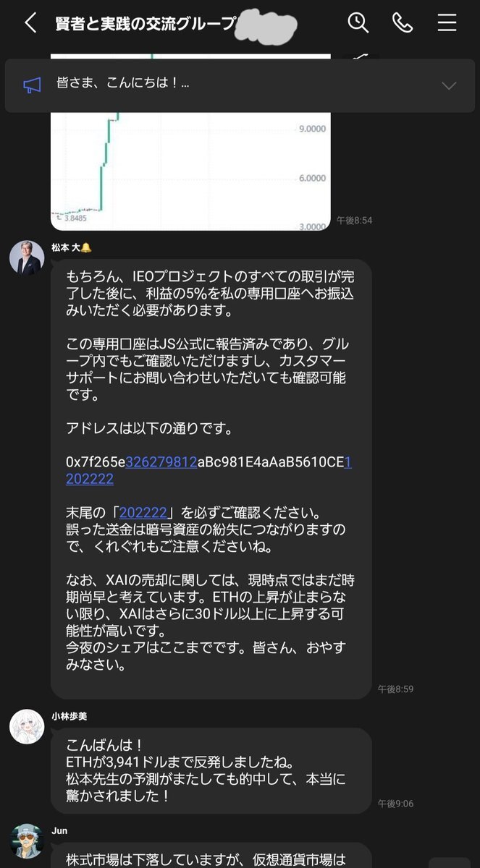The height and width of the screenshot is (868, 480).
Task: Start a call with phone icon
Action: (x=403, y=22)
